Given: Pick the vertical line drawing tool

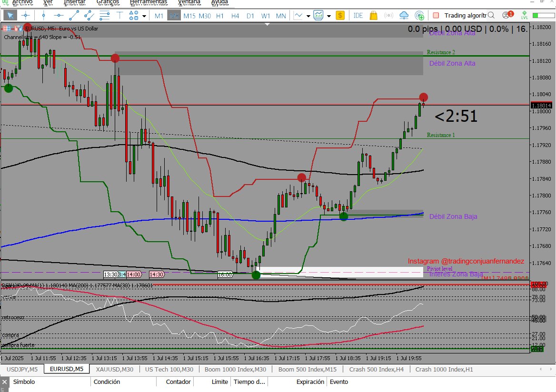Looking at the screenshot, I should pyautogui.click(x=43, y=16).
